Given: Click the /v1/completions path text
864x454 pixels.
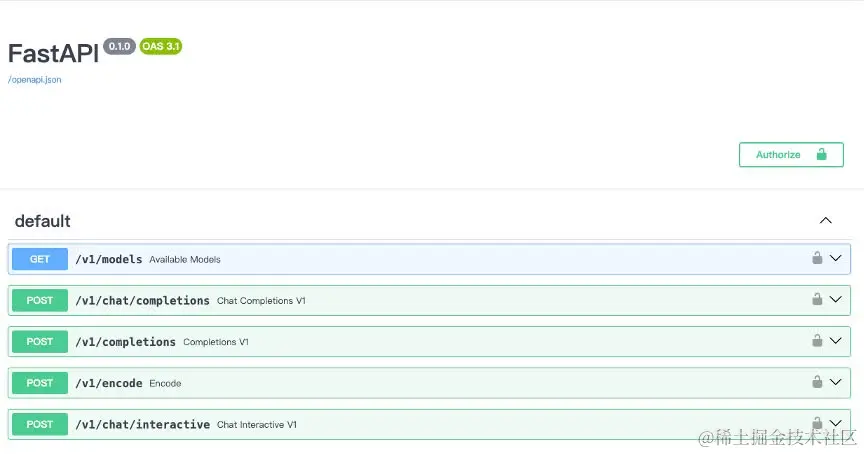Looking at the screenshot, I should (125, 342).
